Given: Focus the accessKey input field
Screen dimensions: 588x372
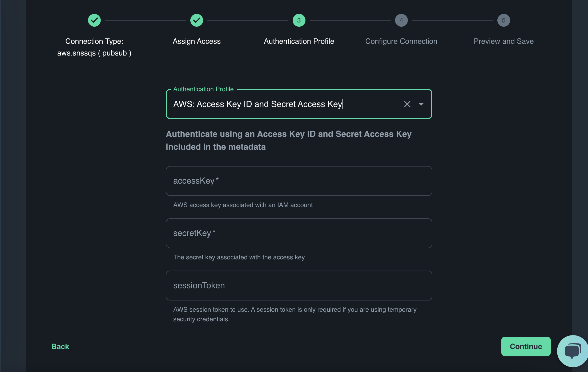Looking at the screenshot, I should pyautogui.click(x=299, y=181).
